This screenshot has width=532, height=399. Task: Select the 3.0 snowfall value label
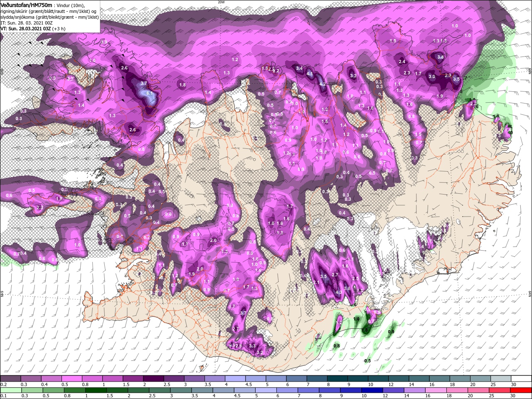point(432,76)
